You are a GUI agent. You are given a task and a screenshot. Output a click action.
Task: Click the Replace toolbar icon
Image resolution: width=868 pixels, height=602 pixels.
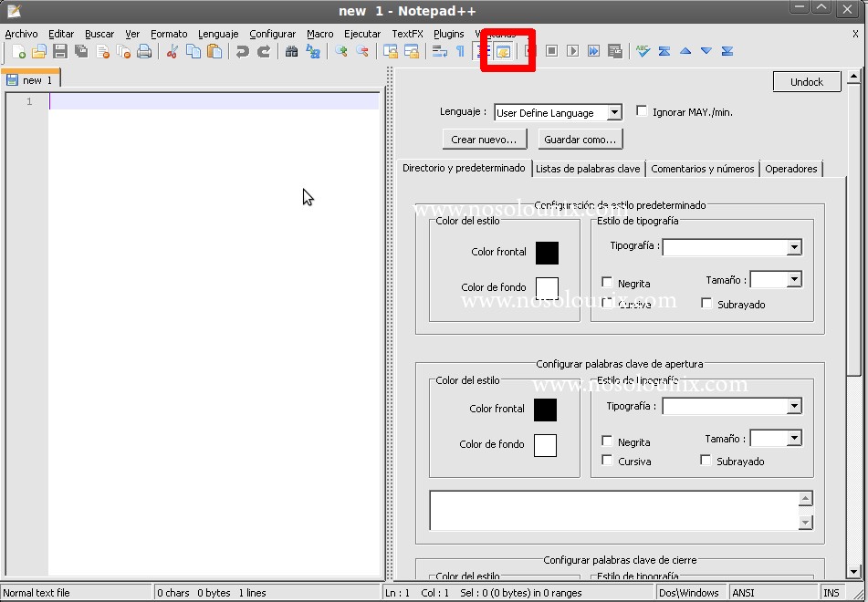click(x=313, y=51)
